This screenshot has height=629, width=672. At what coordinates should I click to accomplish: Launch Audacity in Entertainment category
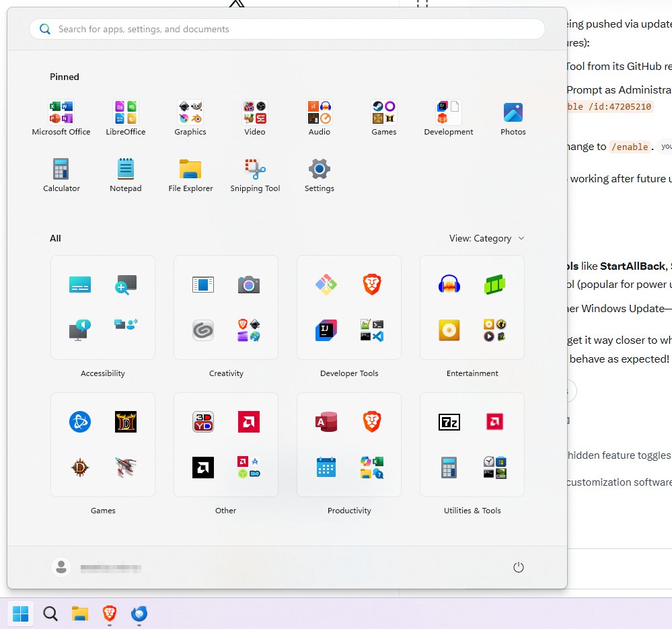point(449,285)
